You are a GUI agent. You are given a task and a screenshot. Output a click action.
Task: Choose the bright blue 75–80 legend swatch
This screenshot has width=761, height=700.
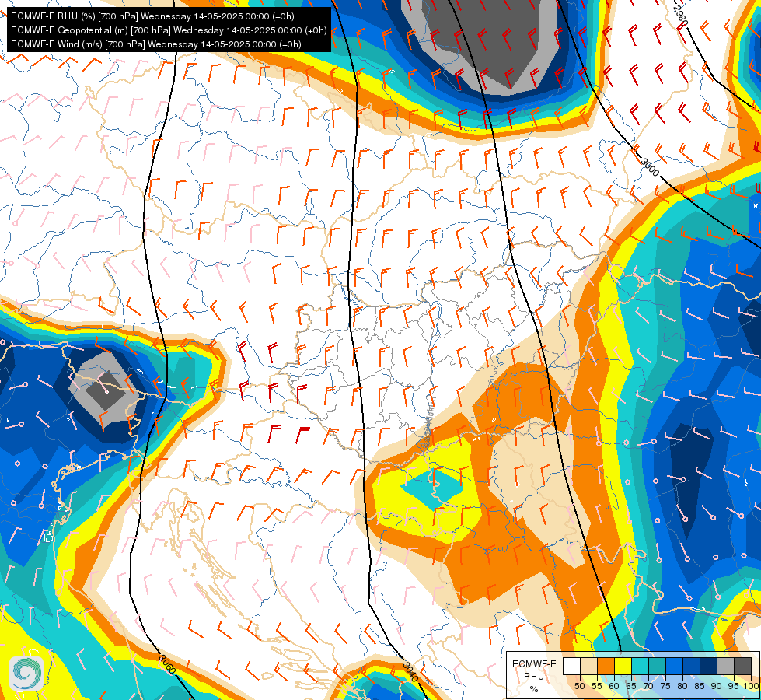coord(675,666)
